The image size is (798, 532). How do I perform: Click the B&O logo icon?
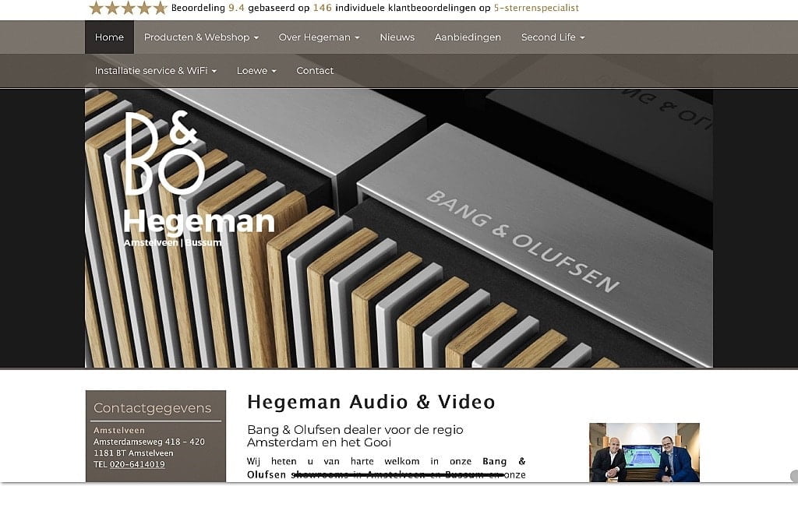coord(165,153)
